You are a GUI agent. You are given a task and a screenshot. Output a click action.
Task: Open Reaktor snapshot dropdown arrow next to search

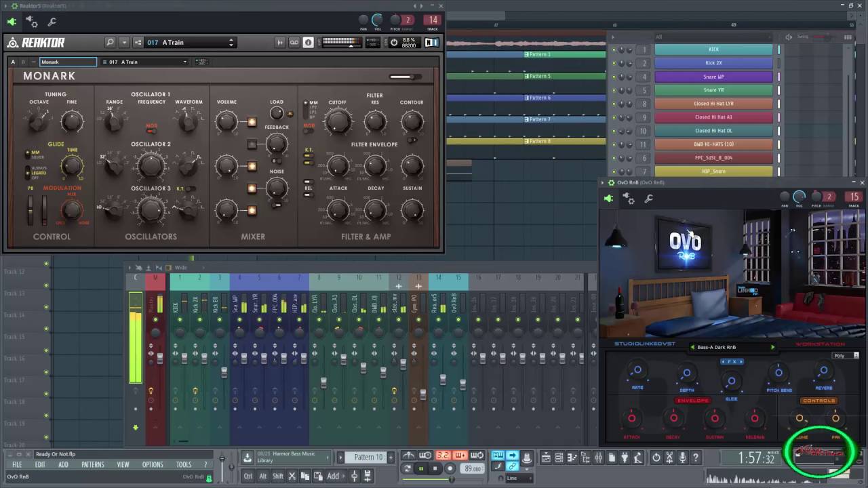pyautogui.click(x=124, y=42)
